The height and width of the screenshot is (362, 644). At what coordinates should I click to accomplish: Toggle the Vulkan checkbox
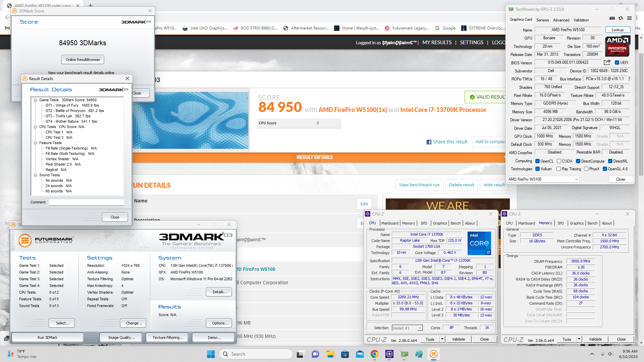[x=537, y=169]
